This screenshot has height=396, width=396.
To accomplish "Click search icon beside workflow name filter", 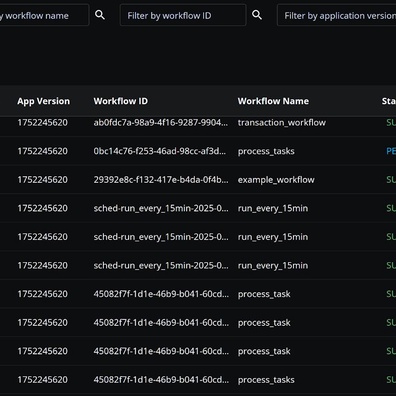I will pos(100,15).
